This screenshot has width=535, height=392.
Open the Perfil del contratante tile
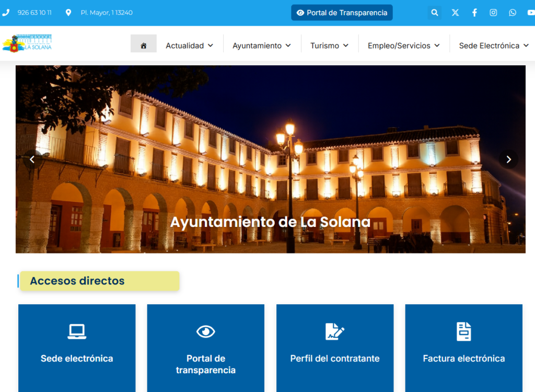click(x=335, y=348)
